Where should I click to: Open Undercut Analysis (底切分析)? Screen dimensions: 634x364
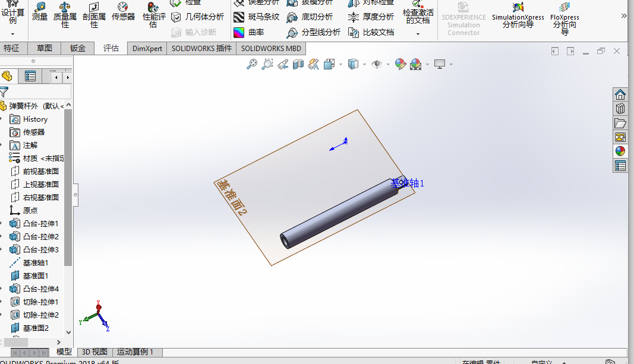pos(310,17)
